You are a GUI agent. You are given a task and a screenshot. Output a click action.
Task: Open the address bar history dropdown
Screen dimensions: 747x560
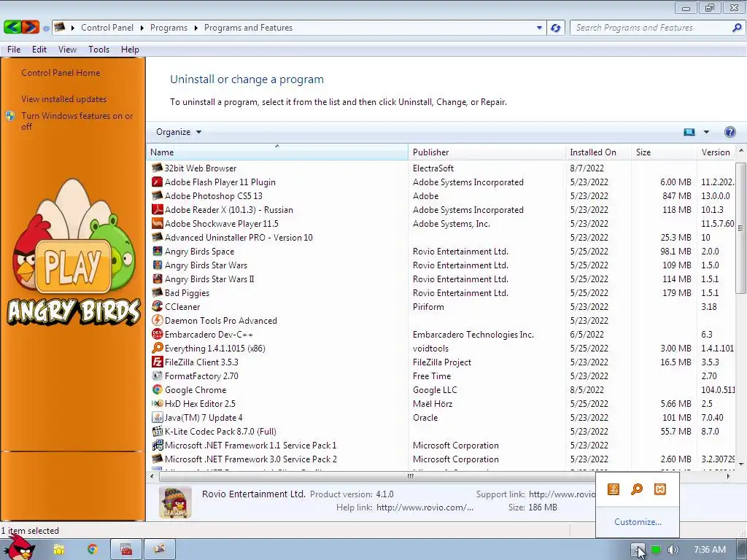[539, 28]
